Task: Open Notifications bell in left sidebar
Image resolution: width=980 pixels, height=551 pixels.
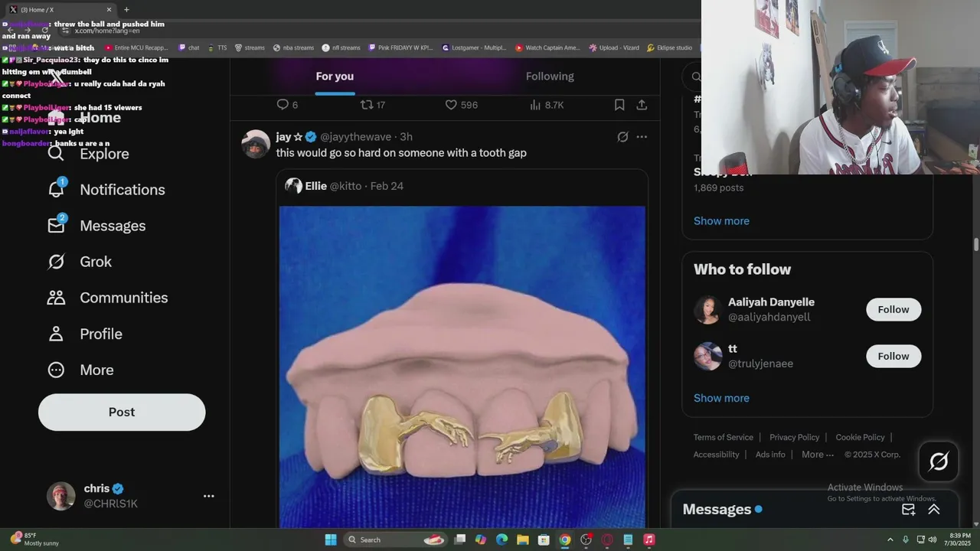Action: pyautogui.click(x=56, y=189)
